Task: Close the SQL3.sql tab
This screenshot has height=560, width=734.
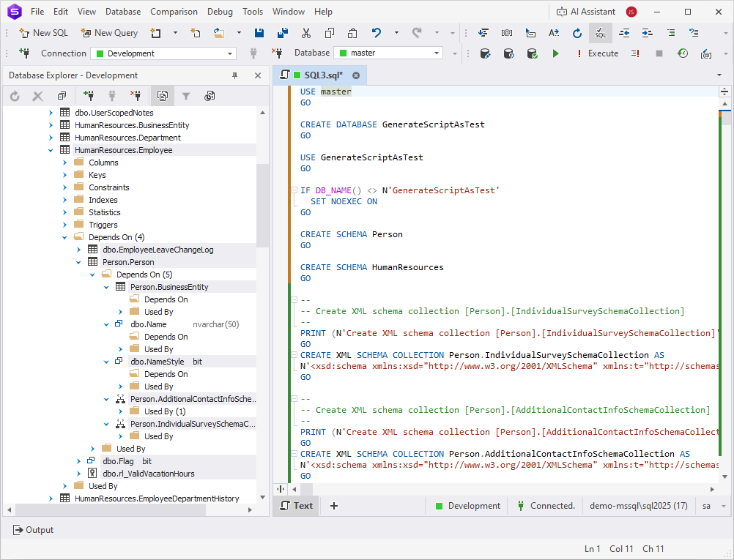Action: 356,75
